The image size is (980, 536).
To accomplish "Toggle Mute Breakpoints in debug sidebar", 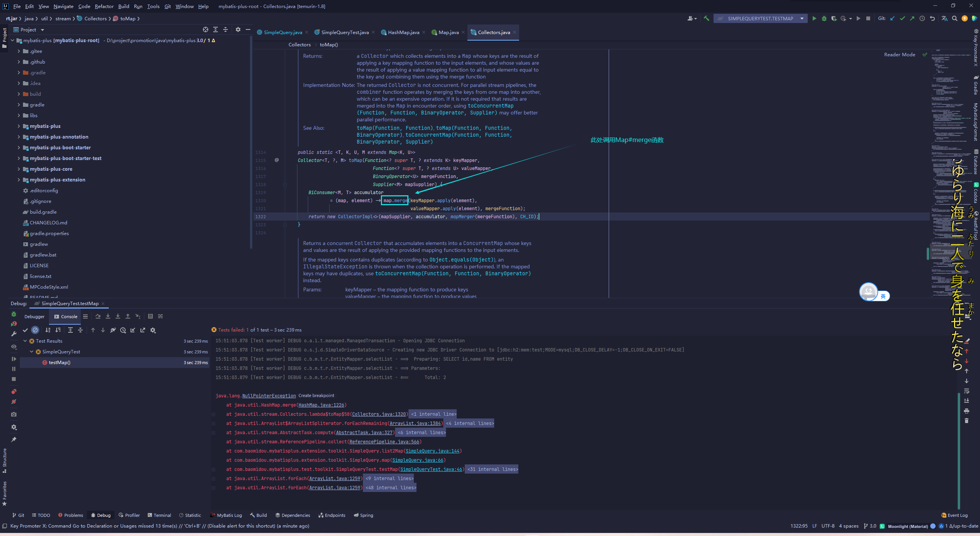I will pyautogui.click(x=14, y=402).
